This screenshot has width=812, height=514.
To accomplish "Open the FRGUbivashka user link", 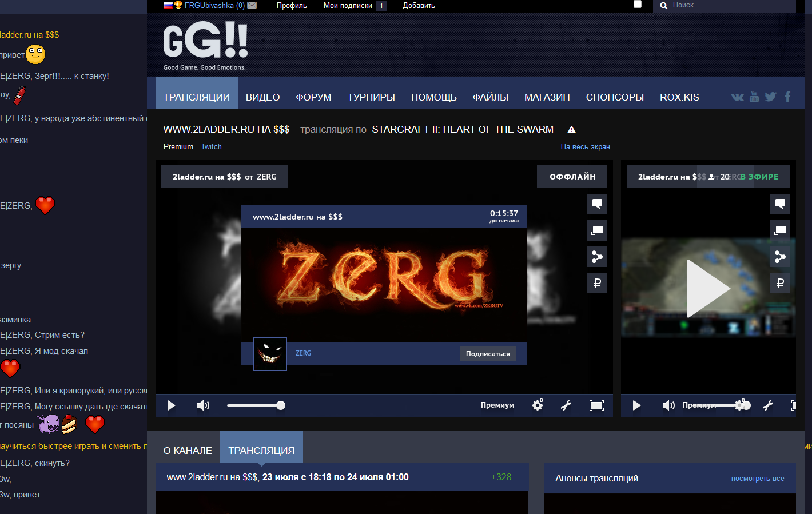I will 214,5.
